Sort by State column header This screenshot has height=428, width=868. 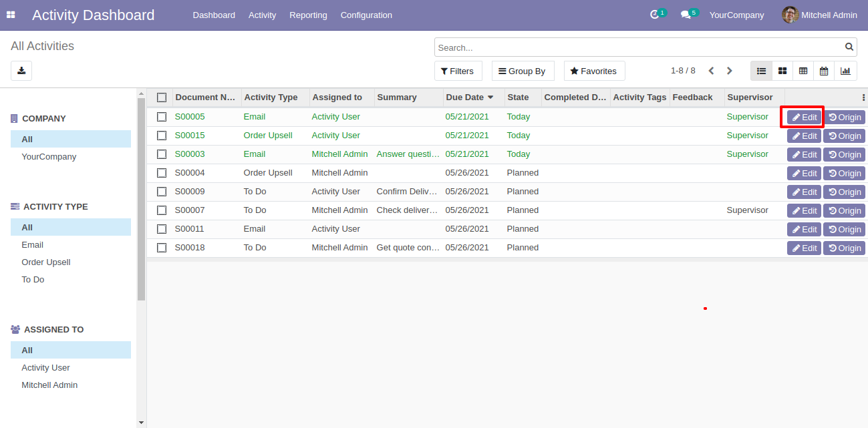click(x=523, y=97)
